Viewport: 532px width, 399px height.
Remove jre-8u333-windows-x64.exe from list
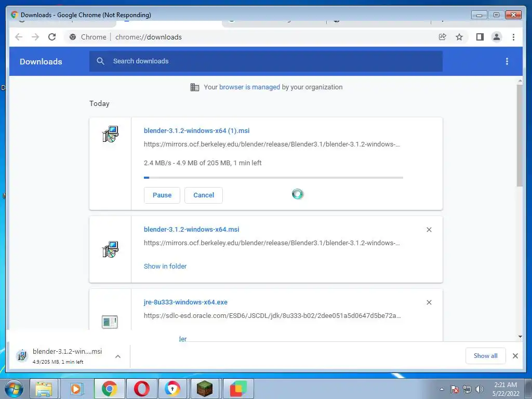(x=429, y=302)
